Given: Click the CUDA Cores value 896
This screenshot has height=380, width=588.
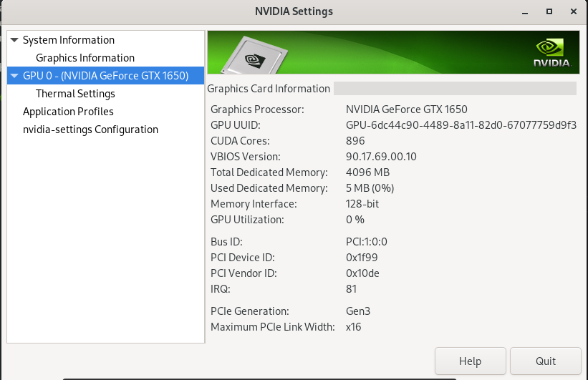Looking at the screenshot, I should pos(355,141).
